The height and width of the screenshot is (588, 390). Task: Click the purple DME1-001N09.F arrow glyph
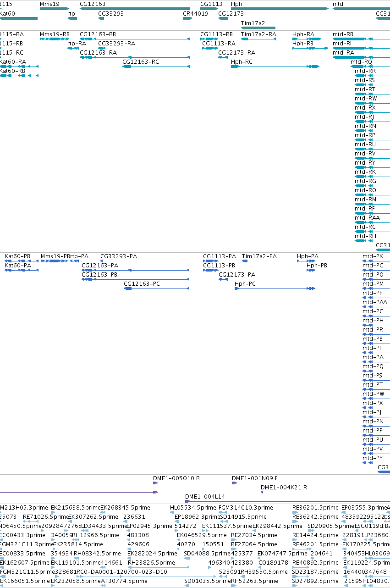coord(234,483)
